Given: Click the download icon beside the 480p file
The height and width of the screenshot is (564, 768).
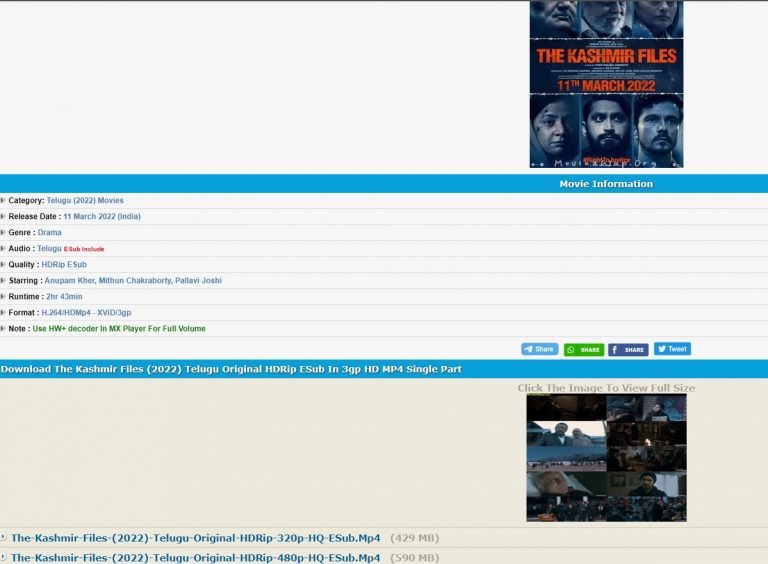Looking at the screenshot, I should click(3, 557).
